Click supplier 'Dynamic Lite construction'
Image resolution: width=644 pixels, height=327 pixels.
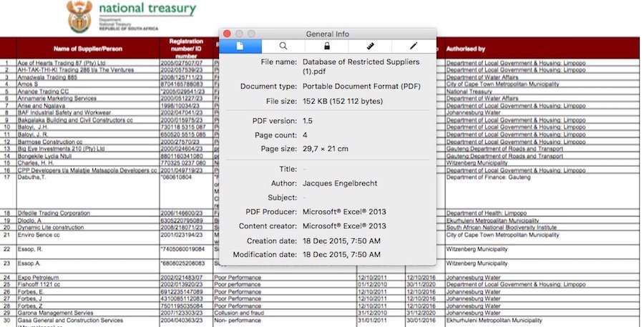coord(51,227)
